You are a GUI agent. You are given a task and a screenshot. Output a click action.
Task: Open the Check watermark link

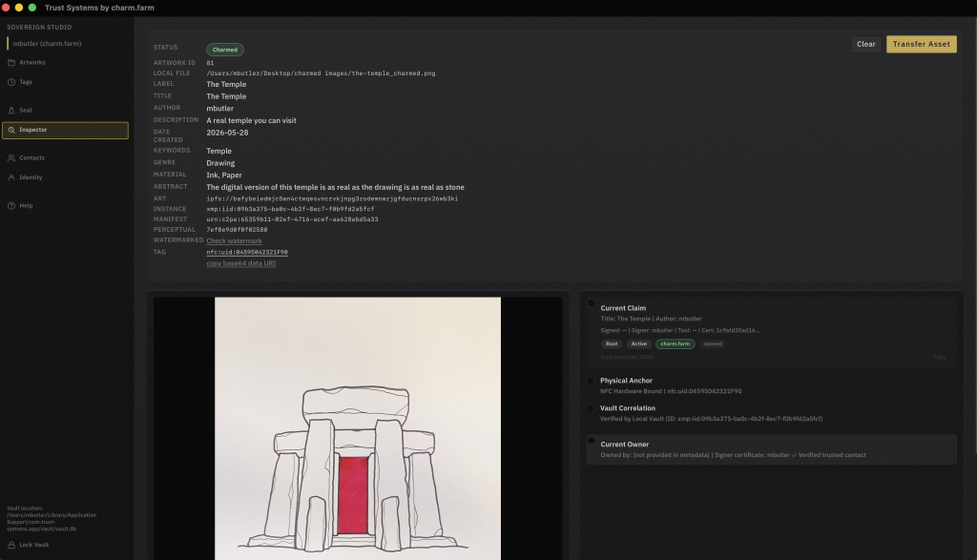[235, 241]
